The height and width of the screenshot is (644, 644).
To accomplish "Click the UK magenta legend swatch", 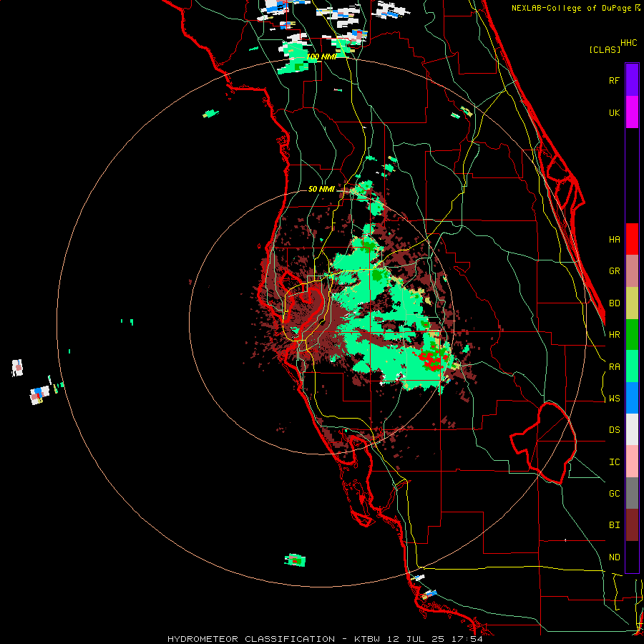I will [x=632, y=112].
